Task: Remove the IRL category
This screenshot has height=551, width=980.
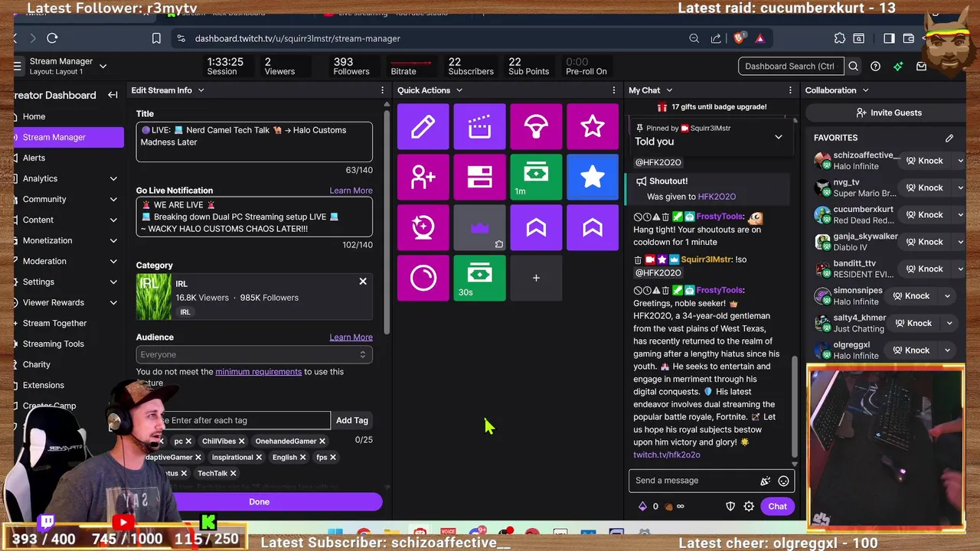Action: (363, 282)
